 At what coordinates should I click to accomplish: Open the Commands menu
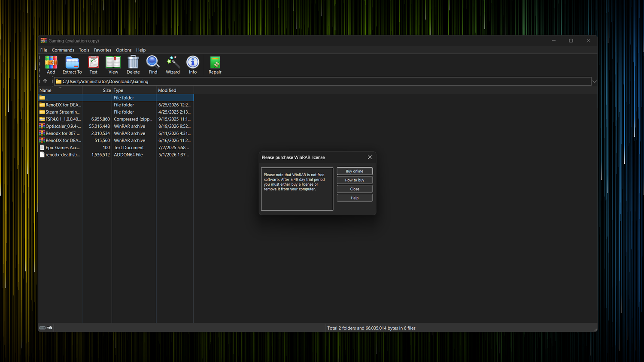click(x=63, y=50)
